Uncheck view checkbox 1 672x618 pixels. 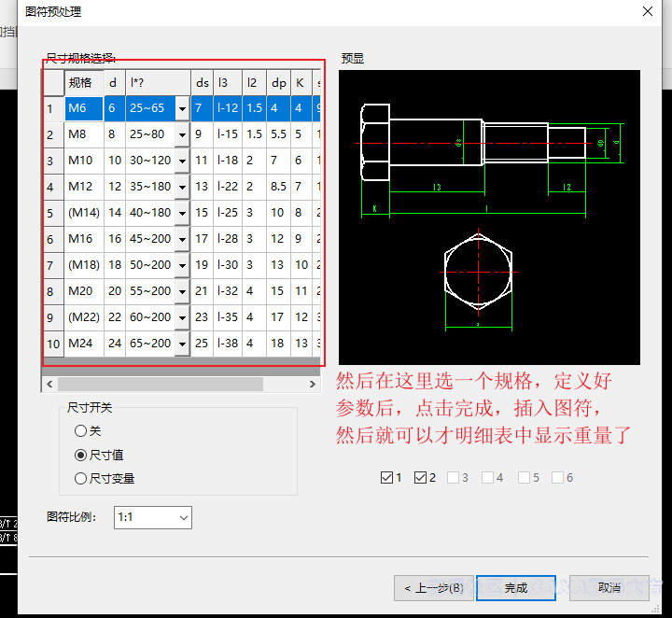click(x=387, y=478)
